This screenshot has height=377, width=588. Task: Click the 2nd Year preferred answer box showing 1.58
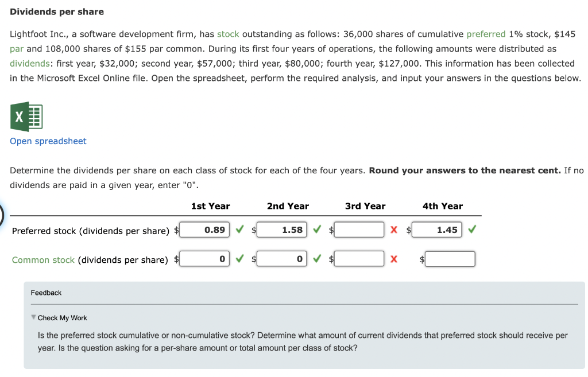(281, 229)
